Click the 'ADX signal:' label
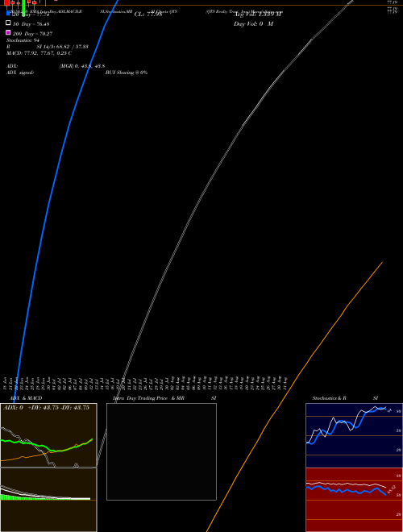Viewport: 403px width, 532px height. 20,73
